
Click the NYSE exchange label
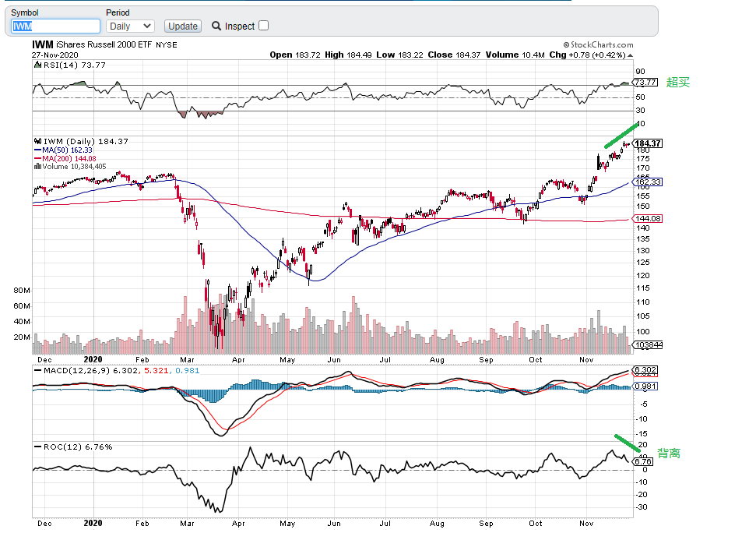[167, 45]
